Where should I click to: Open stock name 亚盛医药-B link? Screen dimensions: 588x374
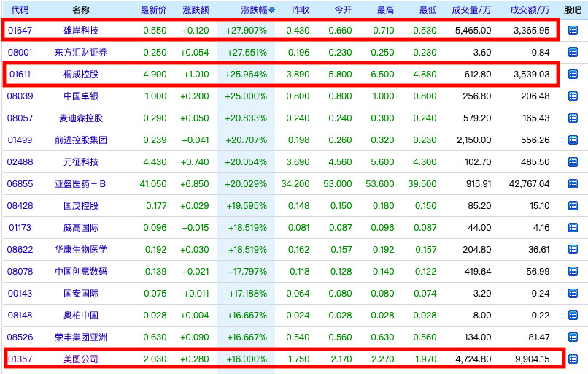[x=80, y=183]
